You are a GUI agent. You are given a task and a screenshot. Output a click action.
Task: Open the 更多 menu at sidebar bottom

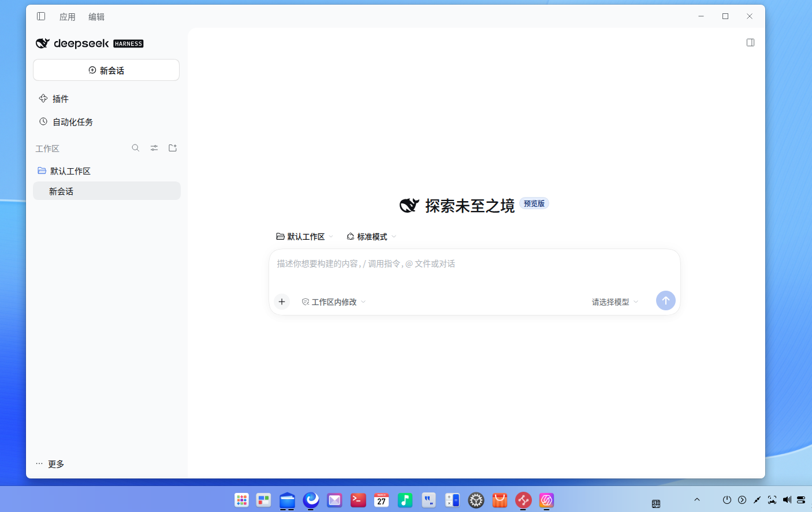click(50, 464)
